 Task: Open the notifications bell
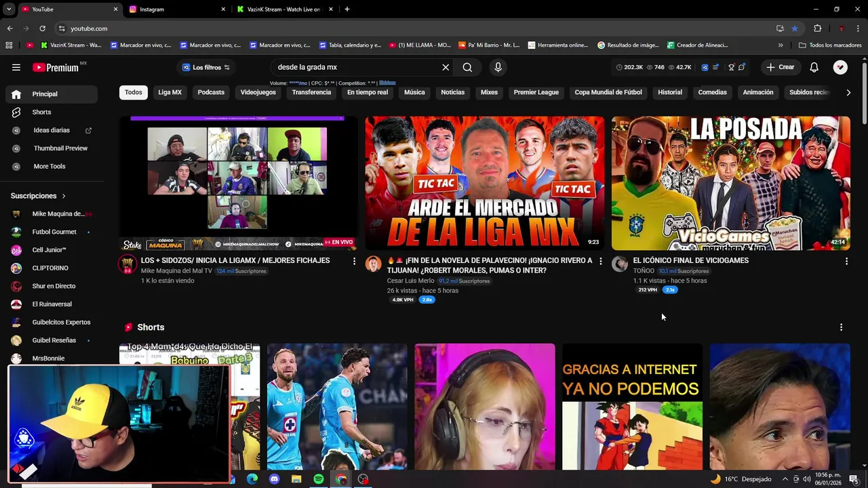pyautogui.click(x=814, y=67)
